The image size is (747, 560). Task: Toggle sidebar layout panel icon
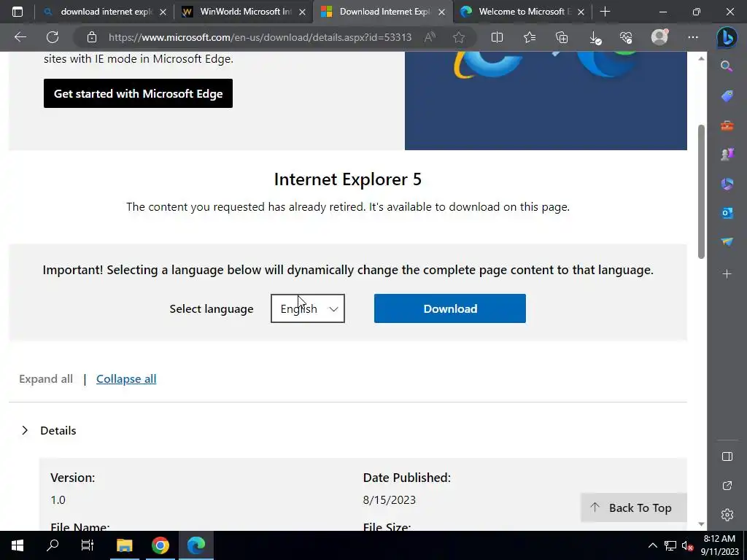pyautogui.click(x=727, y=456)
